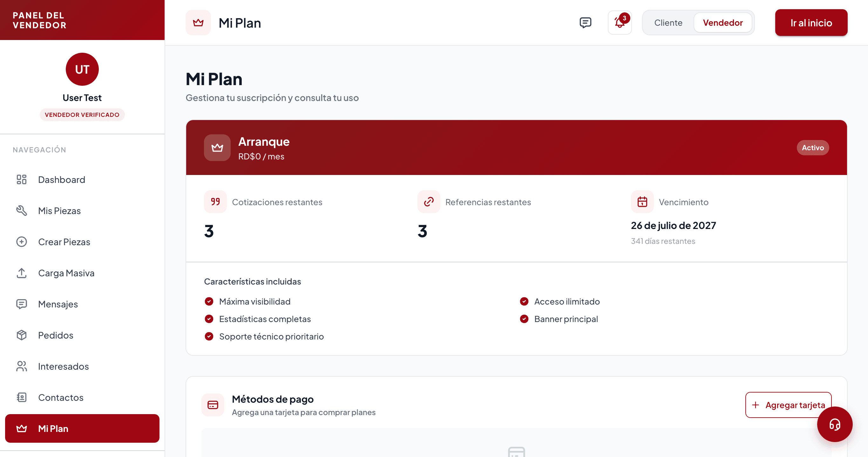Click the crown icon beside Mi Plan header
The width and height of the screenshot is (868, 457).
point(198,23)
